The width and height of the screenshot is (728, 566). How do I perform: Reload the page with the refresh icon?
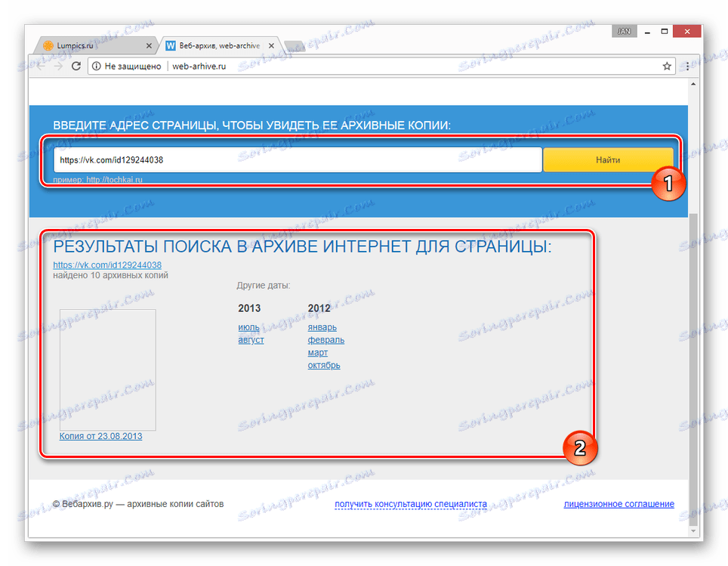76,66
